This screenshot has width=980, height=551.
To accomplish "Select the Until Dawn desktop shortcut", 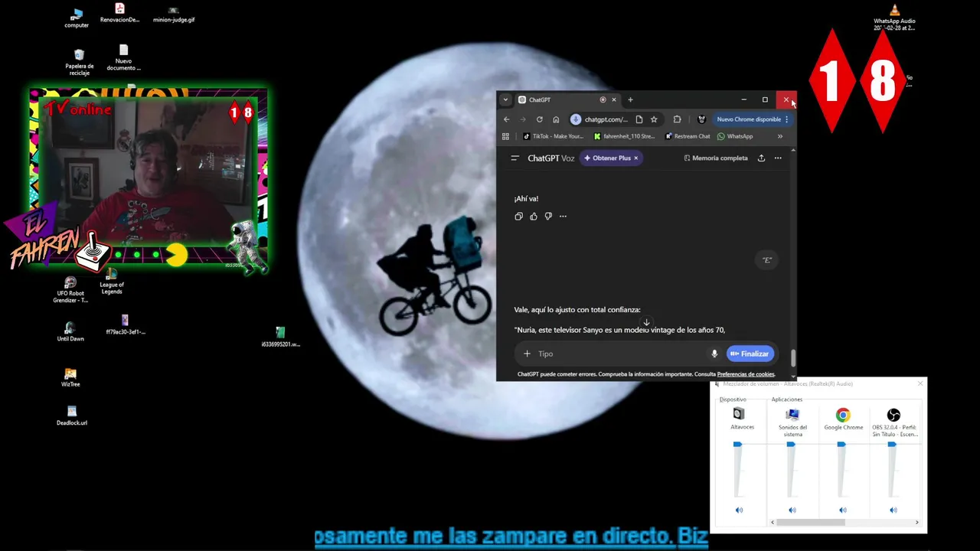I will [x=70, y=331].
